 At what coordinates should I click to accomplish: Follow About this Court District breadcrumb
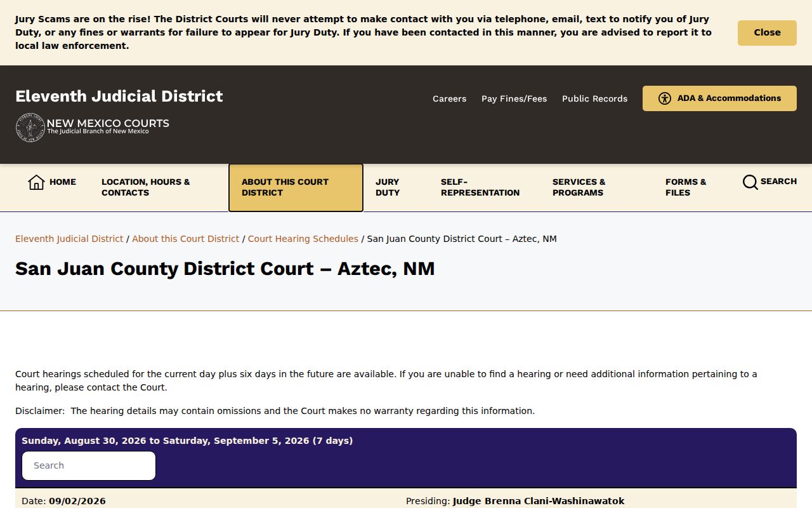(x=185, y=239)
